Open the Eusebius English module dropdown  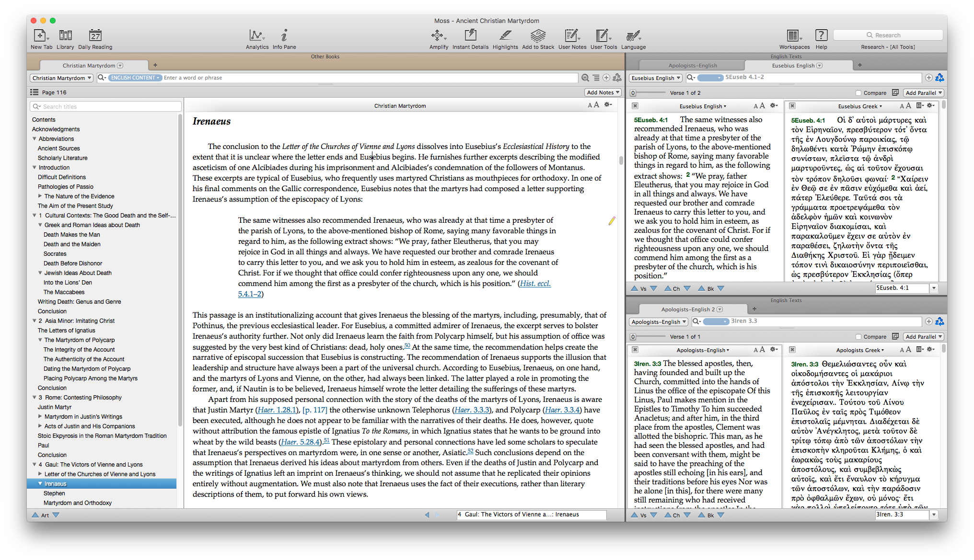[656, 78]
